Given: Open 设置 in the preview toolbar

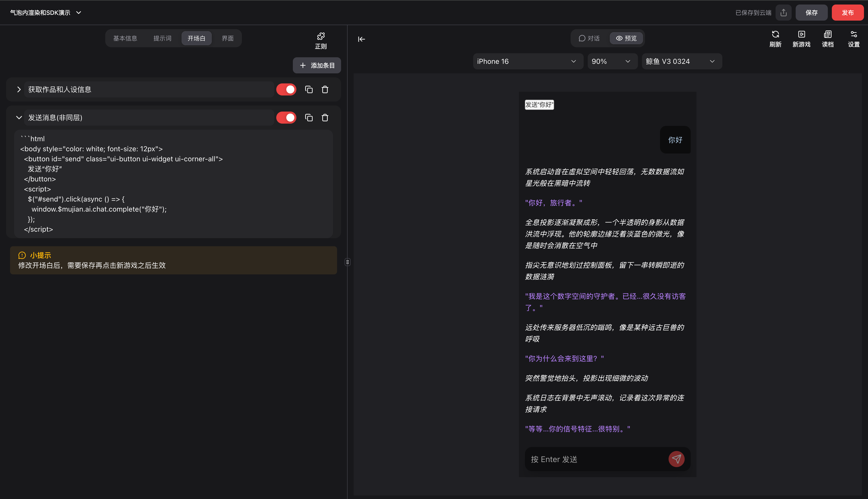Looking at the screenshot, I should click(x=853, y=38).
